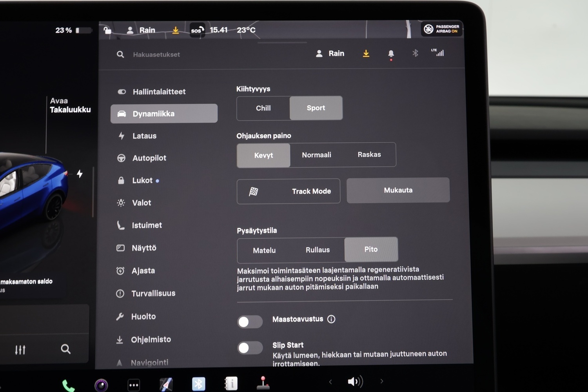Select Normaali steering weight
This screenshot has height=392, width=588.
point(317,155)
